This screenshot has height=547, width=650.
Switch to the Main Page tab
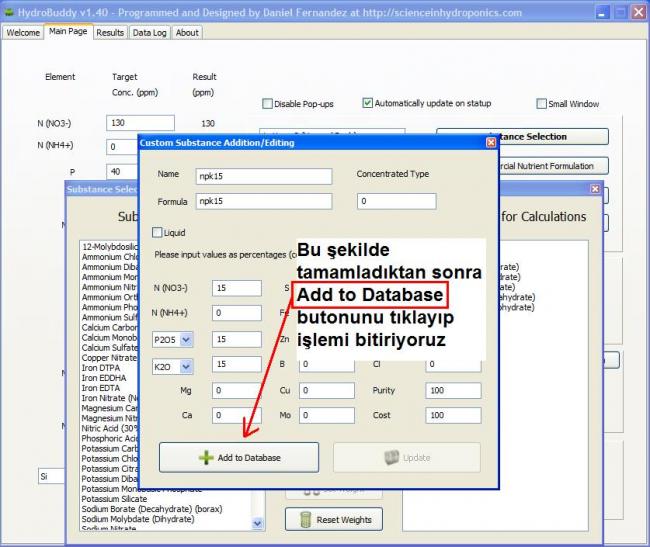coord(68,31)
